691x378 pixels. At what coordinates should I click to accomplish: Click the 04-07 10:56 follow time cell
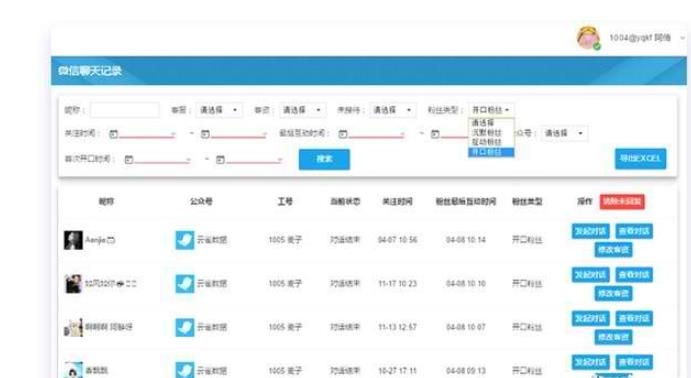tap(397, 240)
